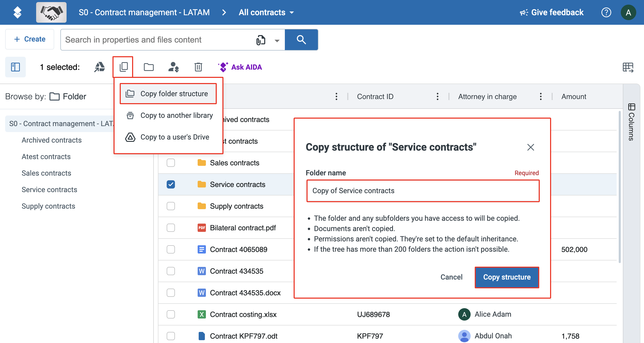The width and height of the screenshot is (644, 343).
Task: Open Service contracts in folder tree
Action: pos(50,190)
